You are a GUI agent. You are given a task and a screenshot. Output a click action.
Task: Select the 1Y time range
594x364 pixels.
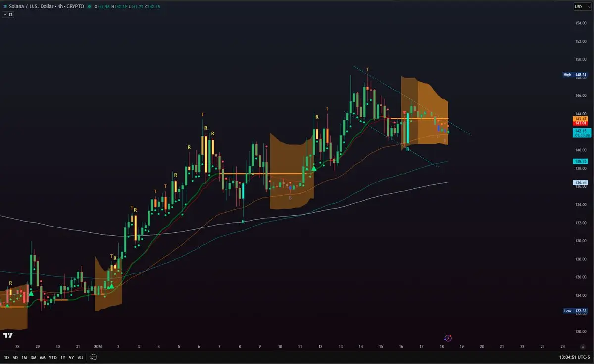click(x=62, y=357)
